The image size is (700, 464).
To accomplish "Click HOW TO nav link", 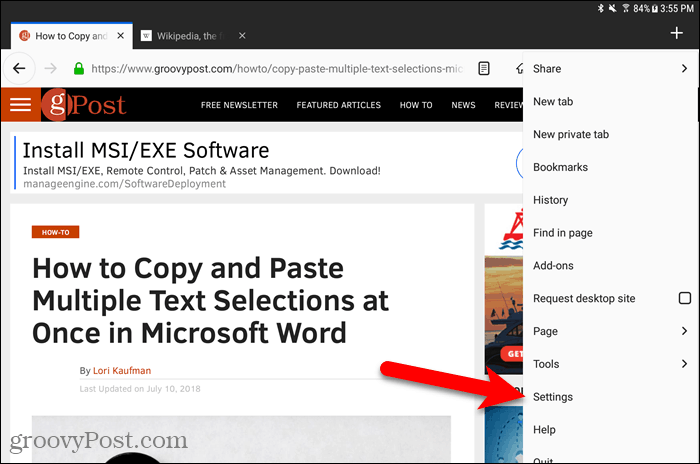I will 416,105.
